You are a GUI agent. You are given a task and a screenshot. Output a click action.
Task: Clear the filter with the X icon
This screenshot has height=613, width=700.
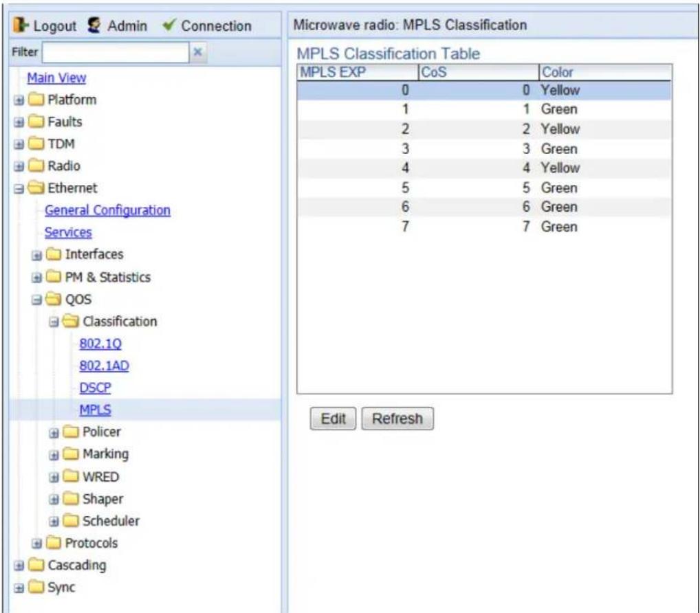coord(198,52)
